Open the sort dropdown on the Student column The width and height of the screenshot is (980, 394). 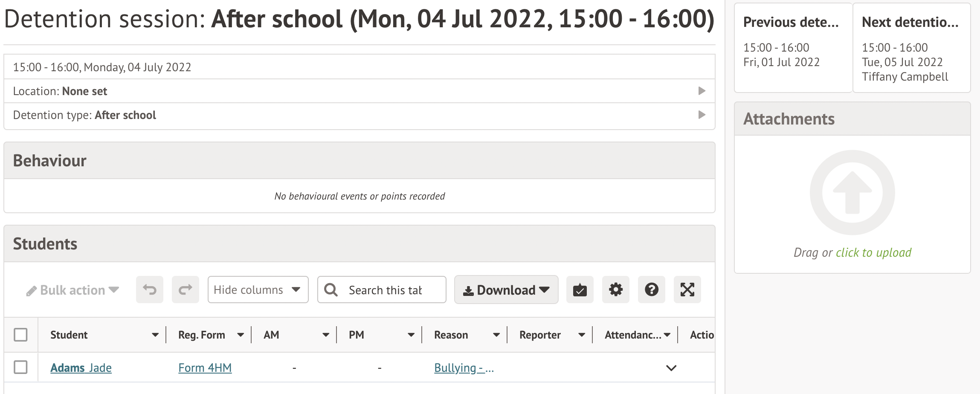(156, 335)
